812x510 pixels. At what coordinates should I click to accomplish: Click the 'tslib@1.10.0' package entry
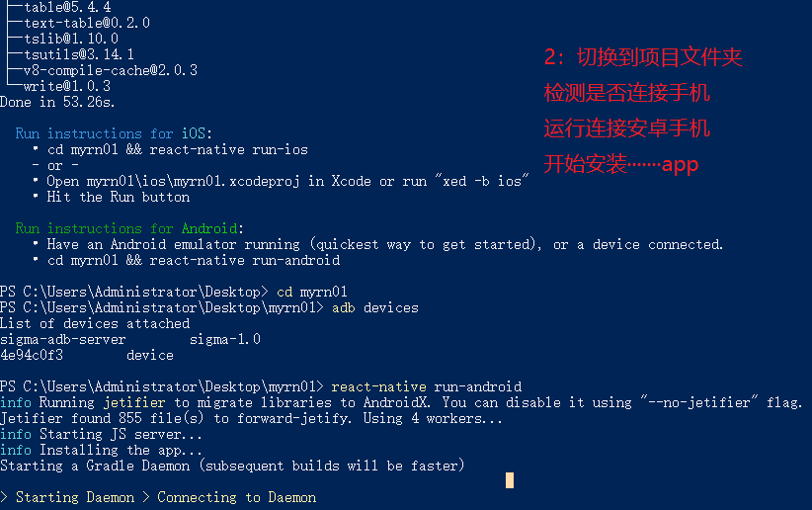pyautogui.click(x=71, y=39)
